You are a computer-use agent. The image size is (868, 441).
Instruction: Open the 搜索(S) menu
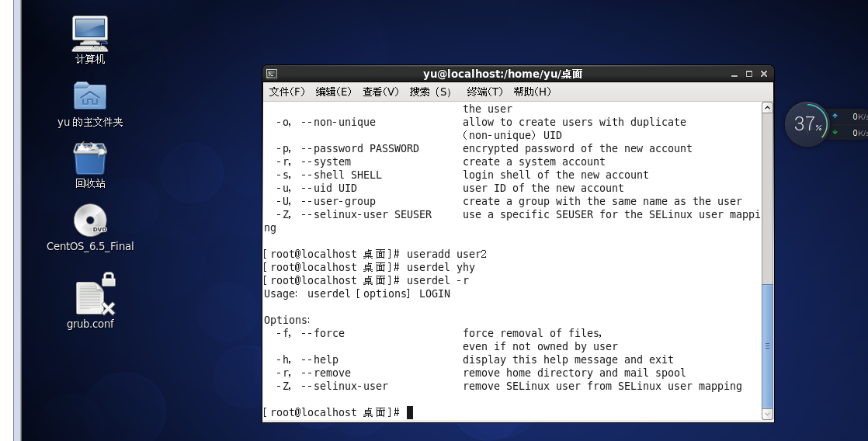tap(430, 92)
